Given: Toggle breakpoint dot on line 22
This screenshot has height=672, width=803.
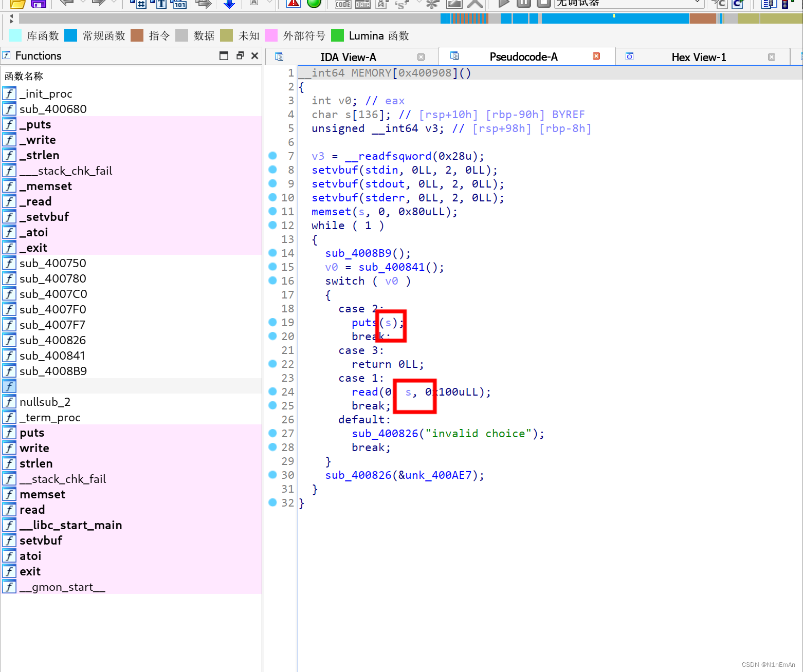Looking at the screenshot, I should (273, 364).
